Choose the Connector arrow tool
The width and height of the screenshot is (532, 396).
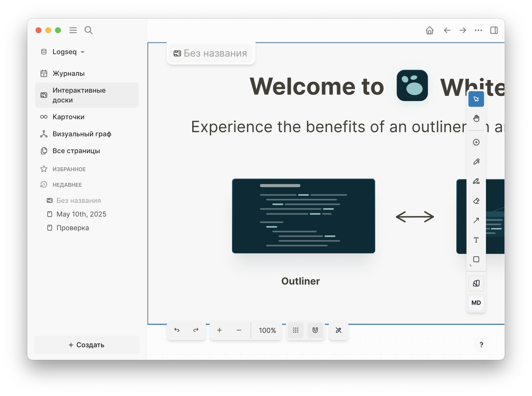tap(476, 220)
